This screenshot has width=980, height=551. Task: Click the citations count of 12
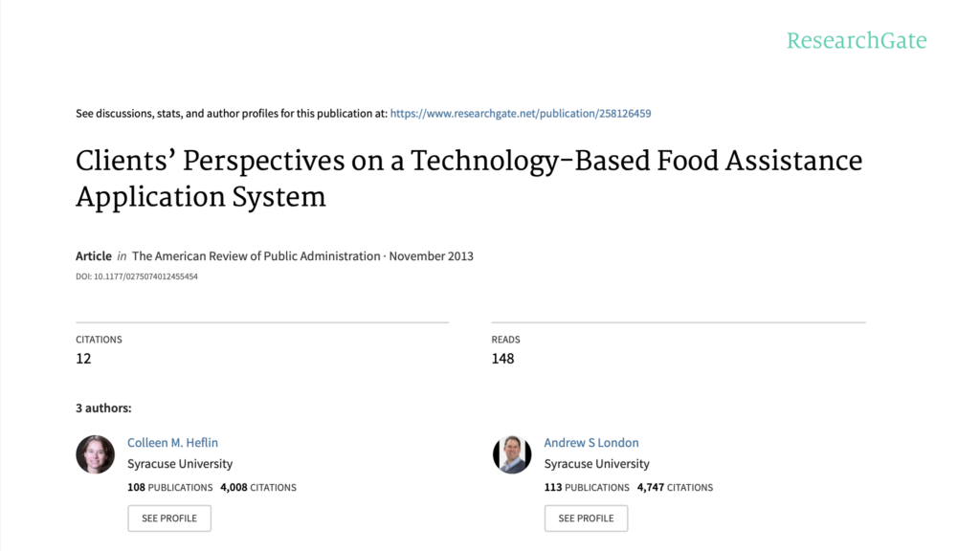84,359
